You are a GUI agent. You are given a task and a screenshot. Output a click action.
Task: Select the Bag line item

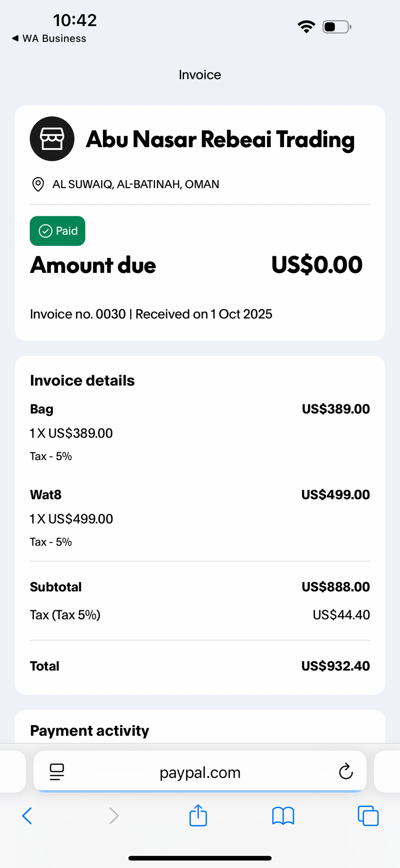(x=200, y=432)
